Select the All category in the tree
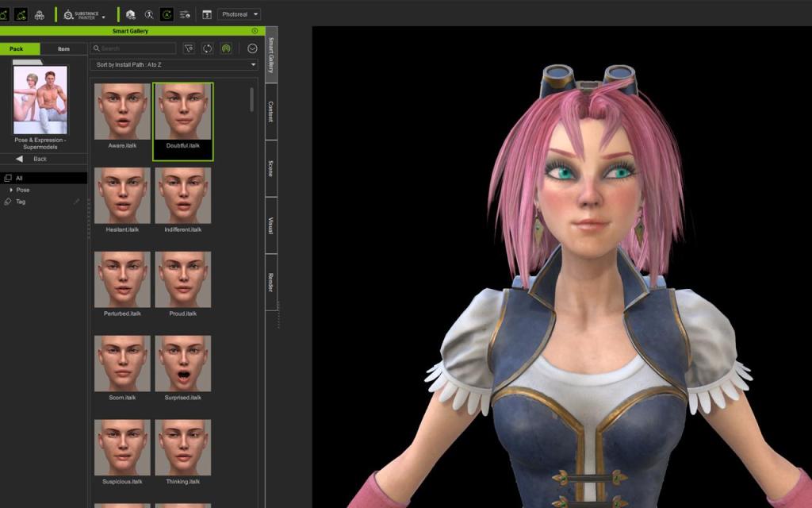This screenshot has width=812, height=508. [20, 179]
